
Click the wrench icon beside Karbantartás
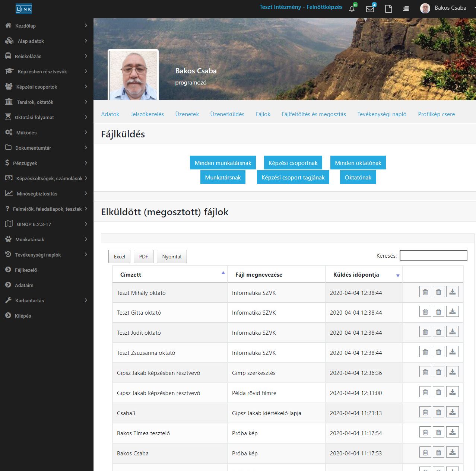[x=8, y=300]
